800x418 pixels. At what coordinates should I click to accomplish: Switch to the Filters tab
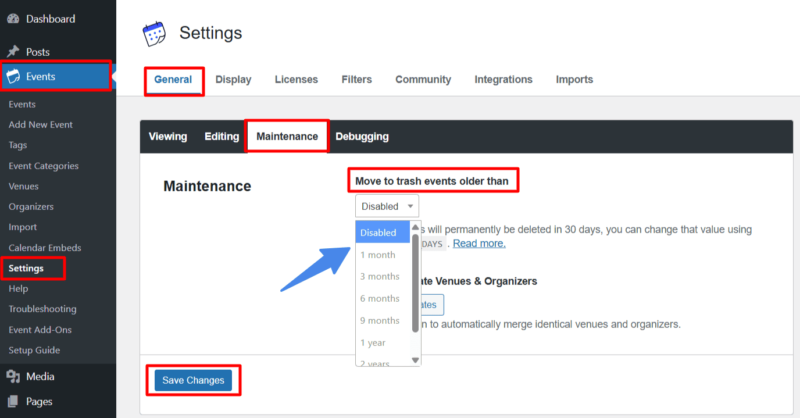[x=357, y=80]
